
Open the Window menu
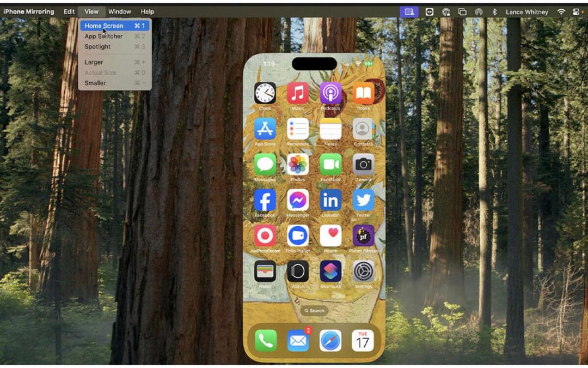point(120,11)
